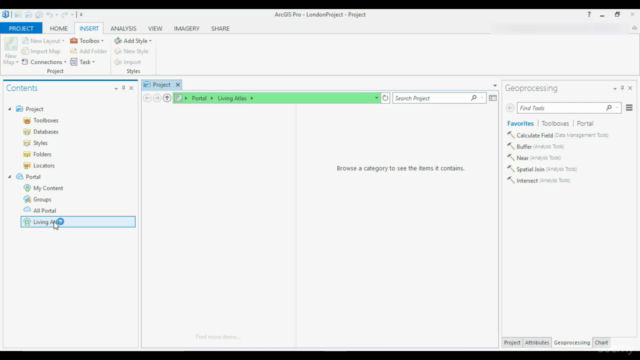Switch to the Project bottom pane tab

coord(512,342)
